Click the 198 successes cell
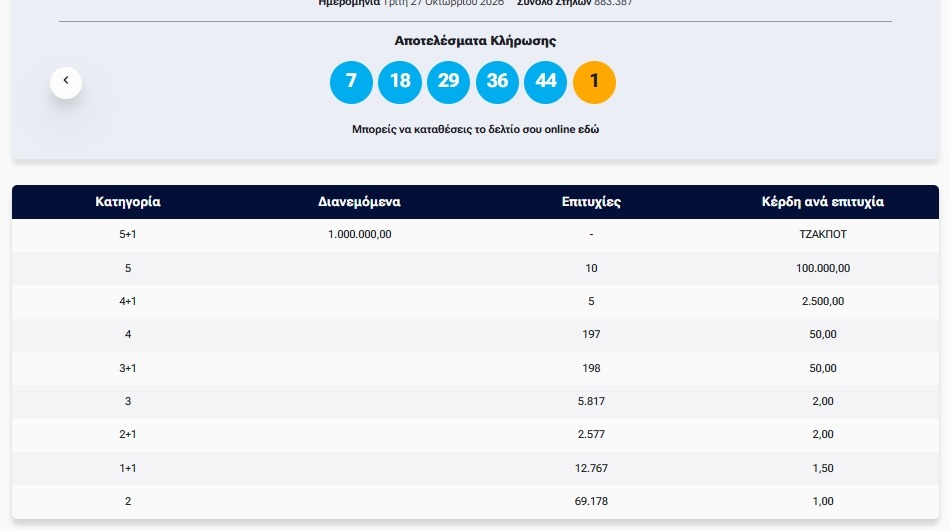Screen dimensions: 951x531 tap(591, 368)
